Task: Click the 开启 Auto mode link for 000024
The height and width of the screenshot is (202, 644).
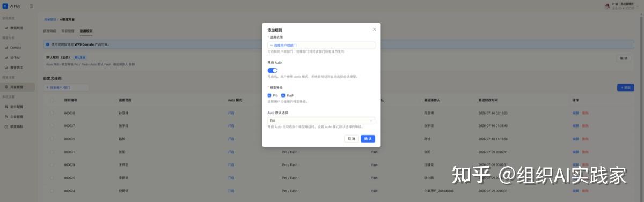Action: point(231,190)
